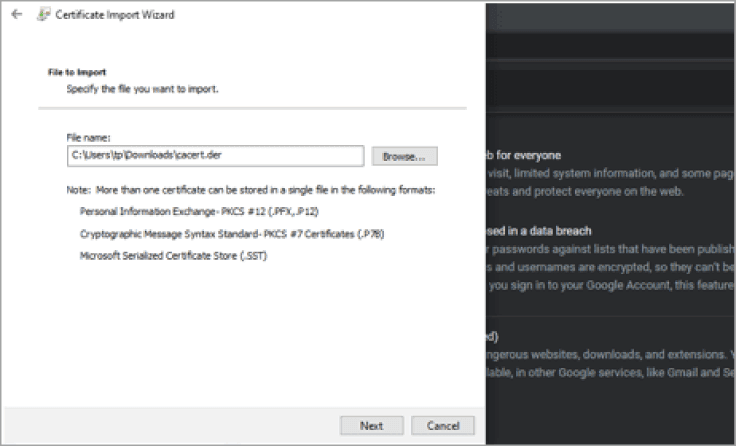Click the Microsoft Serialized Certificate Store line
Viewport: 736px width, 446px height.
(x=173, y=255)
